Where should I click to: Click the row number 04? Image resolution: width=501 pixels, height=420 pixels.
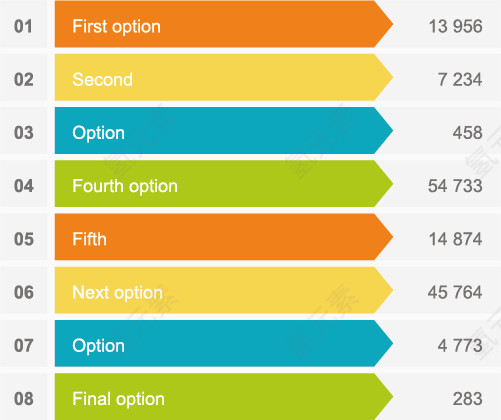[x=24, y=186]
